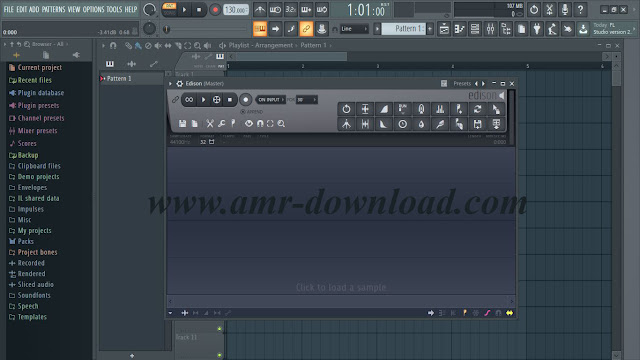Click the main transport record button

click(215, 9)
